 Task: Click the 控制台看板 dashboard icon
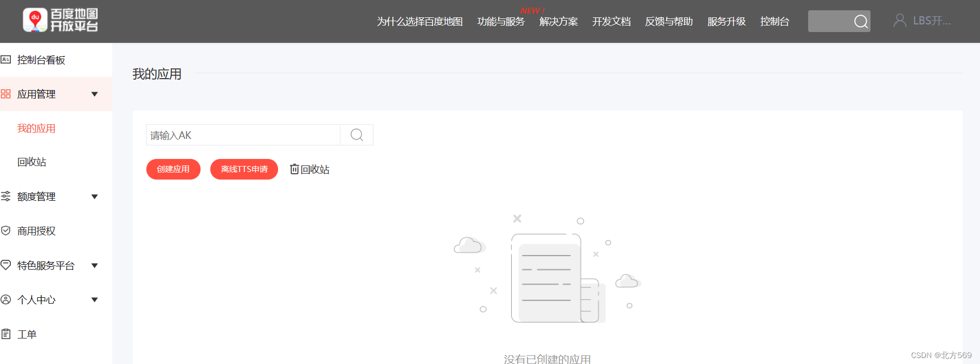(6, 60)
